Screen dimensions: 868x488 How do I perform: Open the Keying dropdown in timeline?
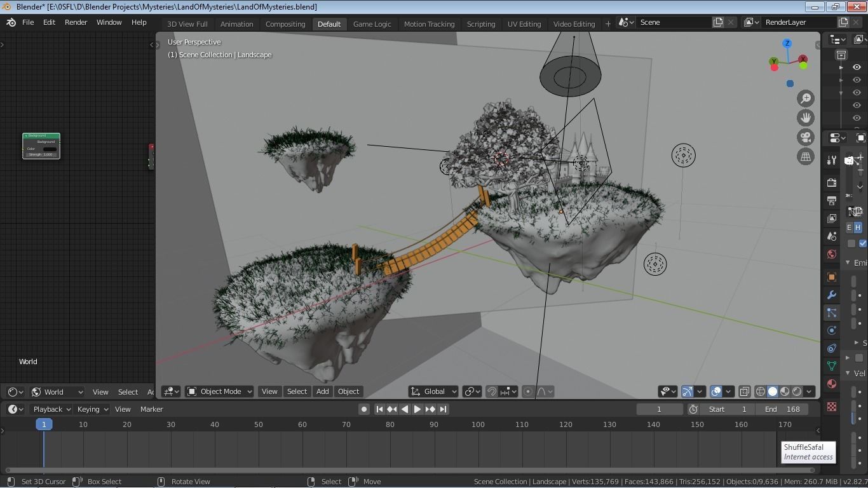coord(92,409)
